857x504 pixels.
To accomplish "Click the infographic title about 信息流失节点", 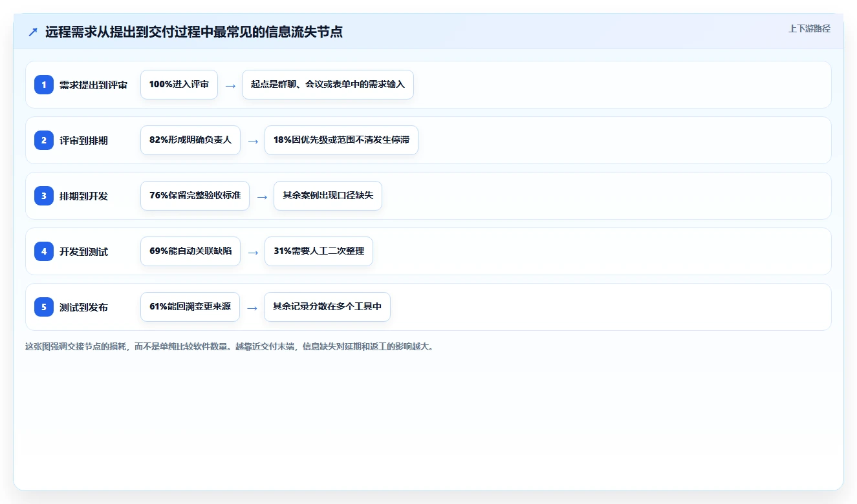I will 194,32.
